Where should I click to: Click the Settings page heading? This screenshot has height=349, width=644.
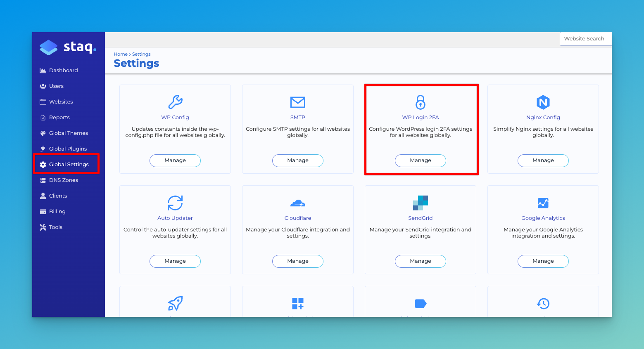[136, 64]
